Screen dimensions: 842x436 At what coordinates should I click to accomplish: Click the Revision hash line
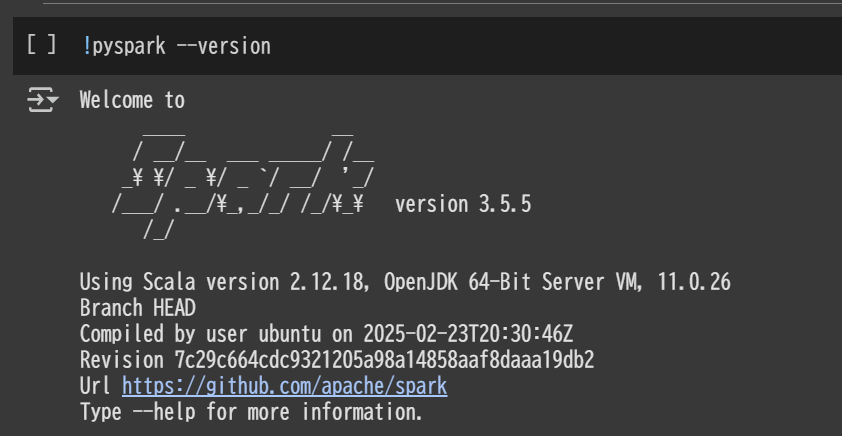pyautogui.click(x=337, y=360)
